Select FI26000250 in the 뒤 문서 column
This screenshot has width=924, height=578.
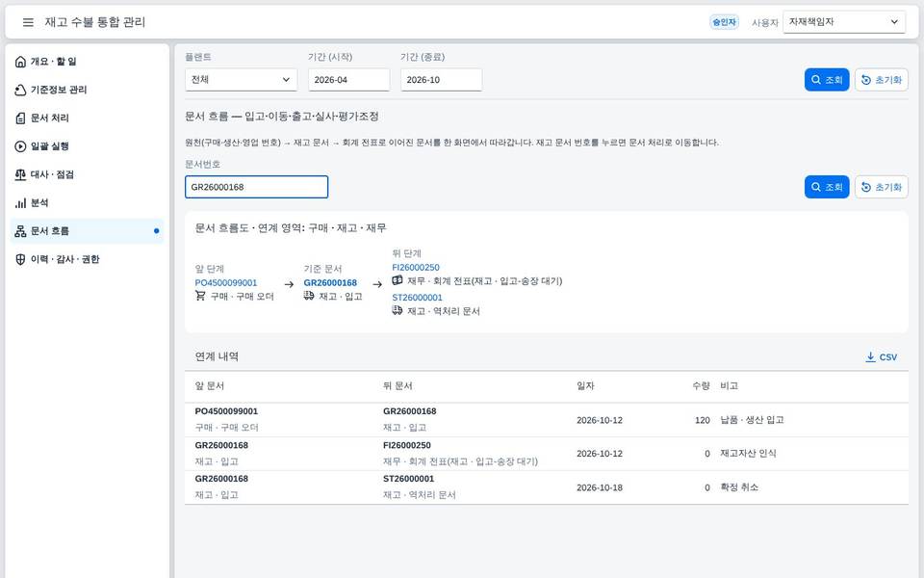(x=406, y=445)
